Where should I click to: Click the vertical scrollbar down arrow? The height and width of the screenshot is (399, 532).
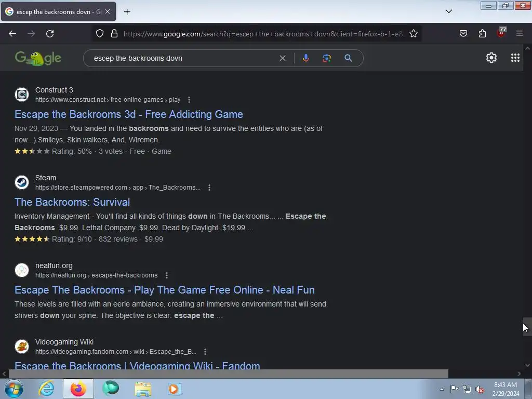point(527,365)
